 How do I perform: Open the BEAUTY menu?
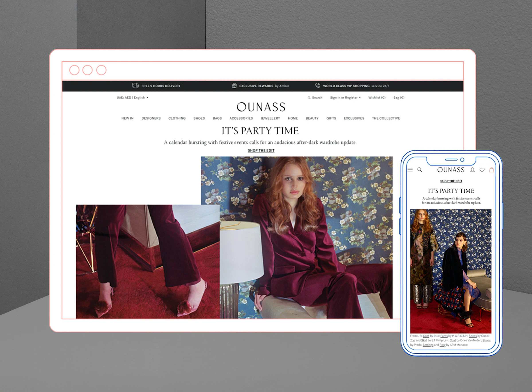click(x=312, y=118)
